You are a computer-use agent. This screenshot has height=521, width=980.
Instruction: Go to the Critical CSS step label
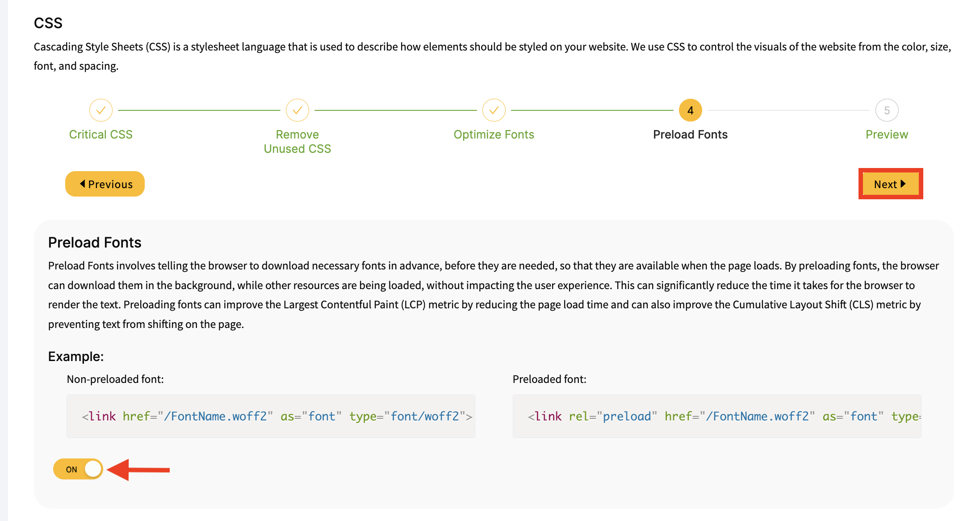pyautogui.click(x=101, y=134)
